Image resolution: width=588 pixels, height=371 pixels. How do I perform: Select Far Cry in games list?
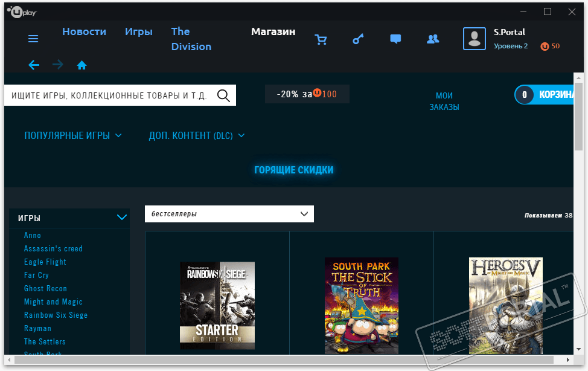click(36, 276)
